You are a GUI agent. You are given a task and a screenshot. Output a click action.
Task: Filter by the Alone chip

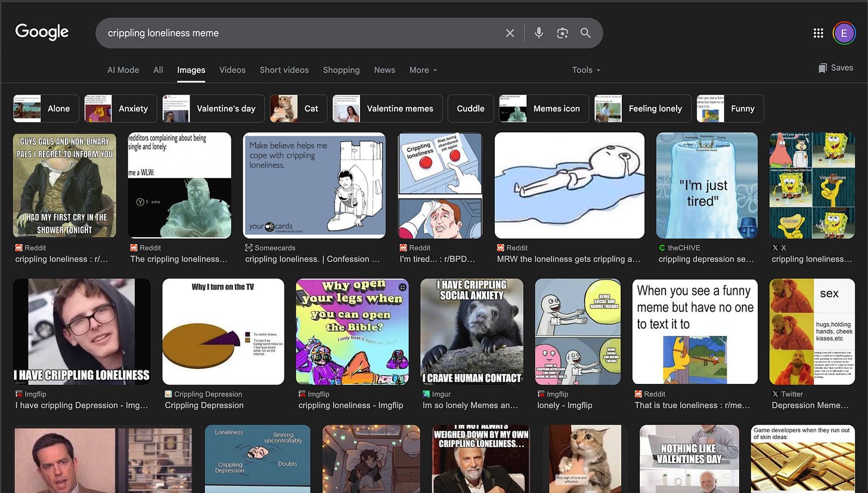pyautogui.click(x=46, y=108)
